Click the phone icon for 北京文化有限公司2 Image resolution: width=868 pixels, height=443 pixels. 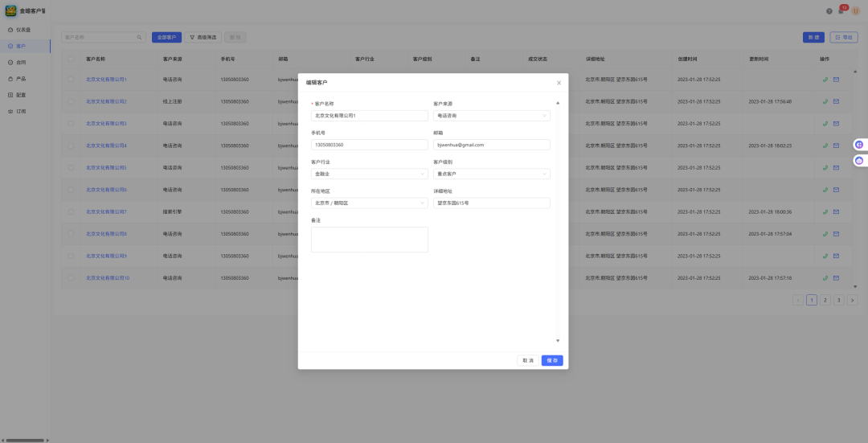(825, 101)
